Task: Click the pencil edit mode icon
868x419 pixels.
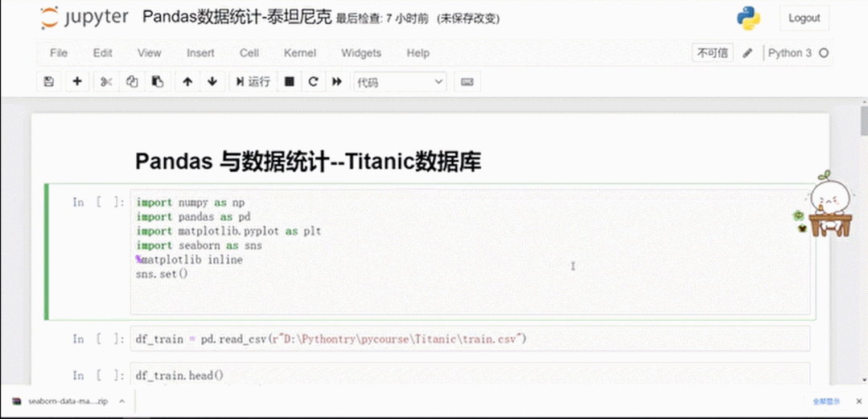Action: (x=747, y=53)
